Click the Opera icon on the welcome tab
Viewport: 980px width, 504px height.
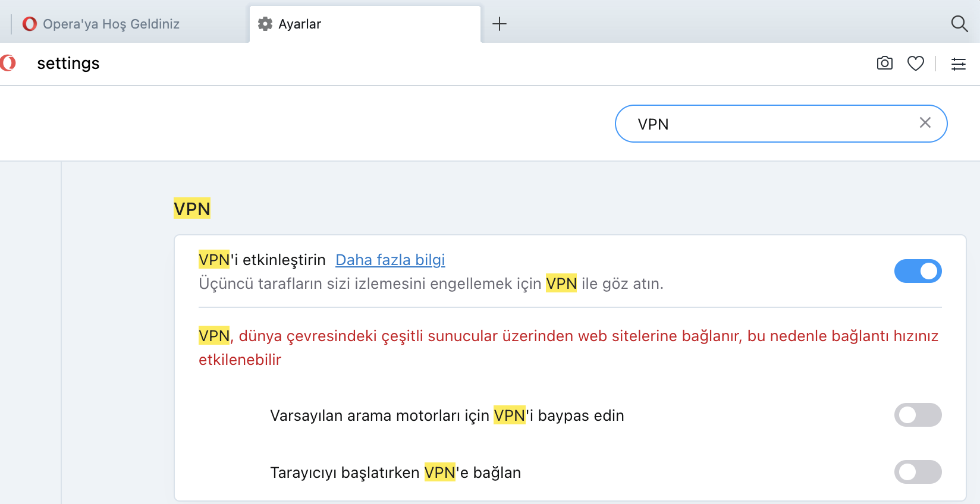coord(30,24)
